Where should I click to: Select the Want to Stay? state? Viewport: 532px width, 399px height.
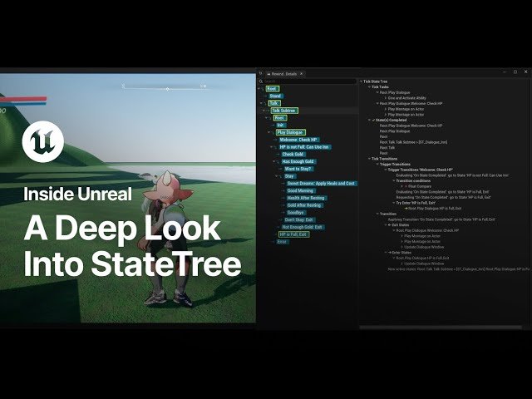click(298, 169)
